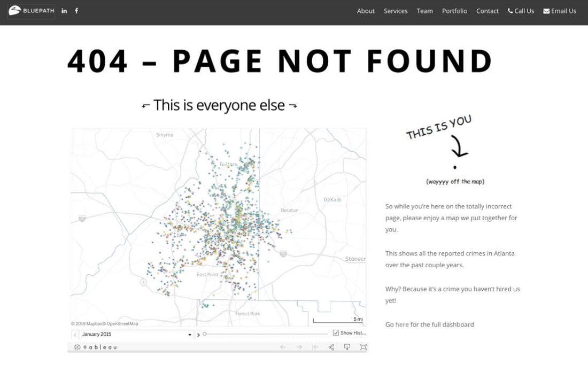Click the Tableau share icon
The image size is (588, 372).
(x=331, y=347)
